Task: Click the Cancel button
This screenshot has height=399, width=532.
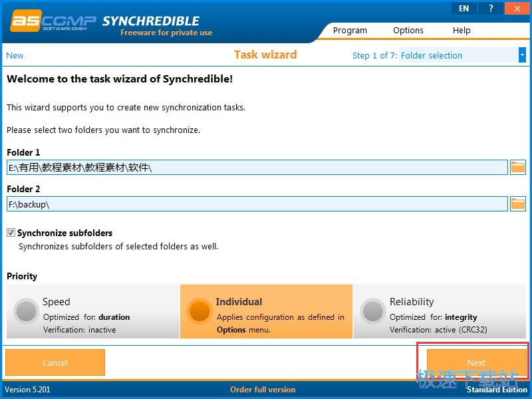Action: pos(55,362)
